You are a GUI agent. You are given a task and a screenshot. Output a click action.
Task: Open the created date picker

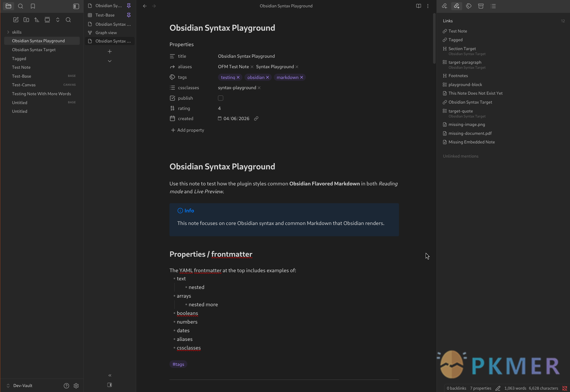(220, 119)
